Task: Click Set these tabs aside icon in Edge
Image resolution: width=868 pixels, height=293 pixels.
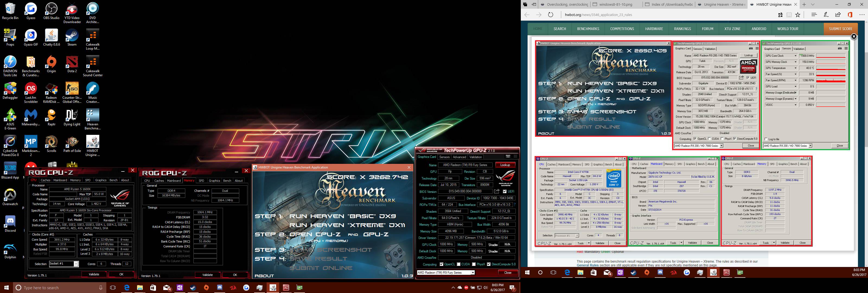Action: point(534,4)
